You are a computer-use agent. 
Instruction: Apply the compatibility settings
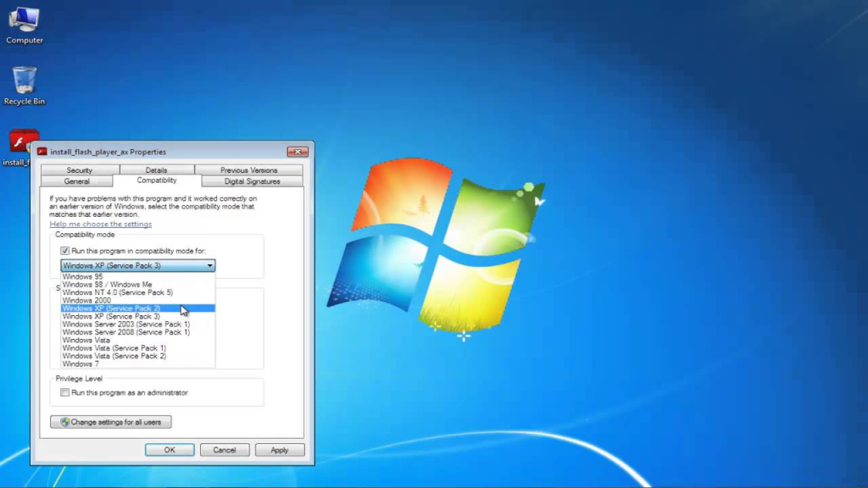(x=280, y=450)
